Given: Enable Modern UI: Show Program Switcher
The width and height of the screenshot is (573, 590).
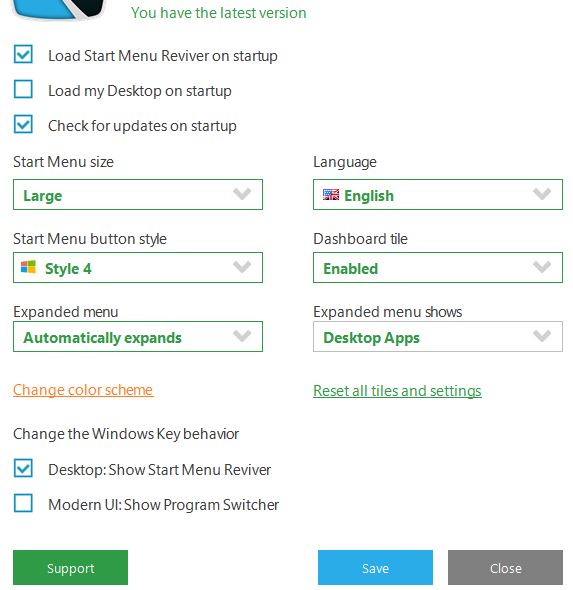Looking at the screenshot, I should [23, 503].
